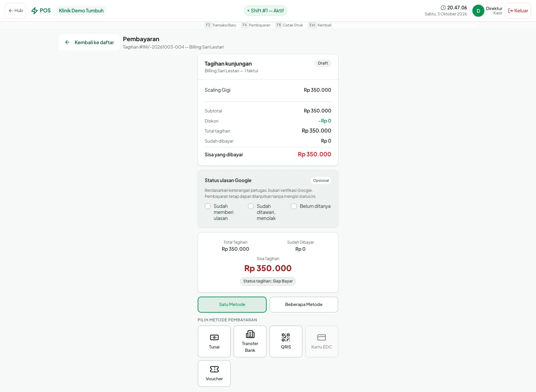Click the POS lightning bolt logo icon

click(35, 11)
